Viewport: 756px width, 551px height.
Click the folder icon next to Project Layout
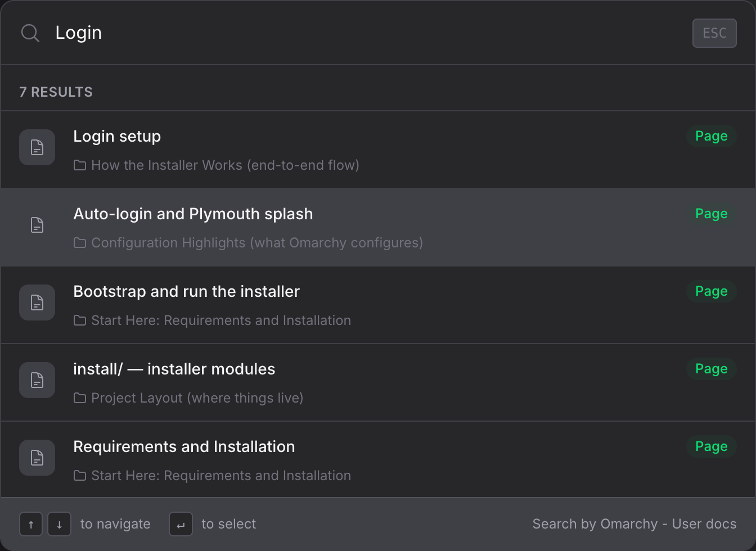click(x=80, y=398)
